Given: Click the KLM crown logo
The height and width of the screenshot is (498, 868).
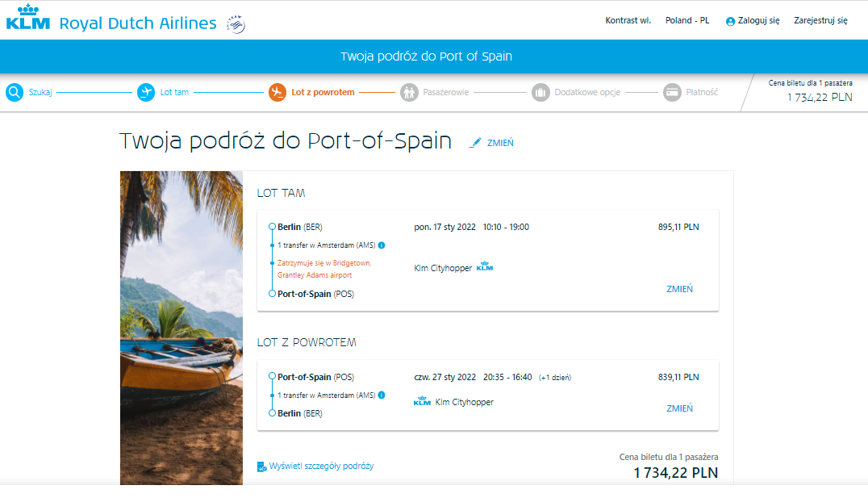Looking at the screenshot, I should click(27, 17).
